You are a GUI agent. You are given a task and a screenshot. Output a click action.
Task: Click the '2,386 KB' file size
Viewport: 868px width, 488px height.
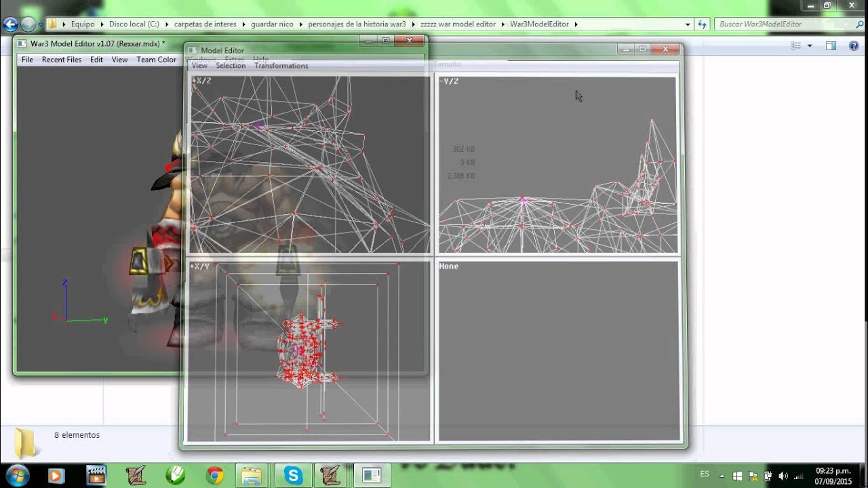pos(461,176)
